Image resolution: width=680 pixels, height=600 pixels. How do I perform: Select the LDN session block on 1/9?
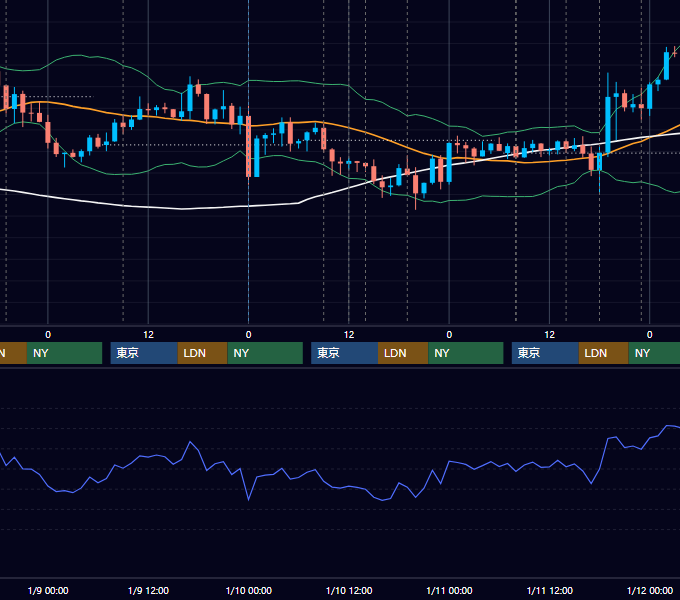click(203, 353)
